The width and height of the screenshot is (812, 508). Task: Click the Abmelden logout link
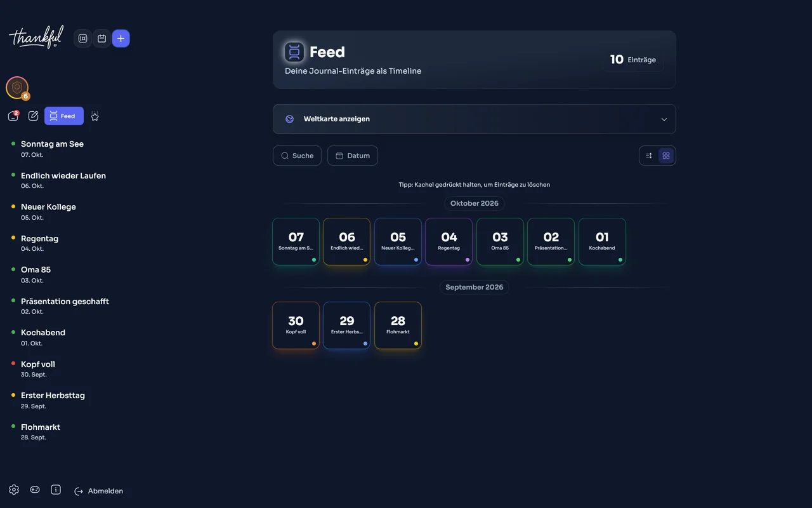pyautogui.click(x=99, y=491)
